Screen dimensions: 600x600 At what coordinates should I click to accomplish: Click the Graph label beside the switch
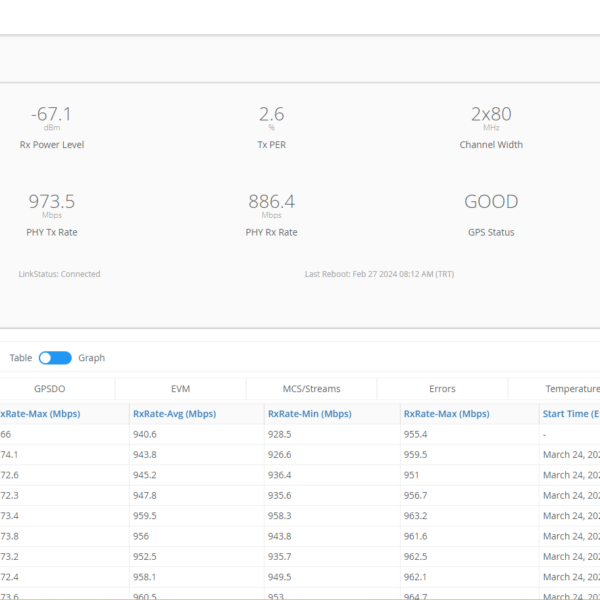tap(91, 358)
